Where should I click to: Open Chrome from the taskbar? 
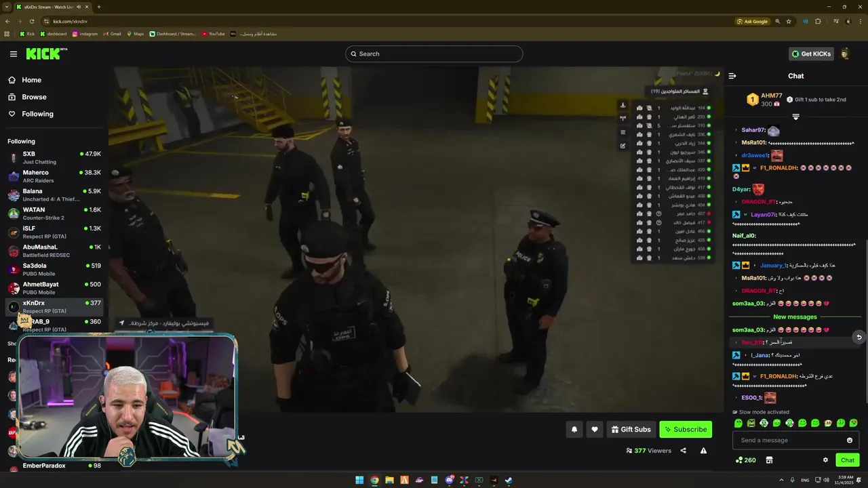click(x=374, y=481)
